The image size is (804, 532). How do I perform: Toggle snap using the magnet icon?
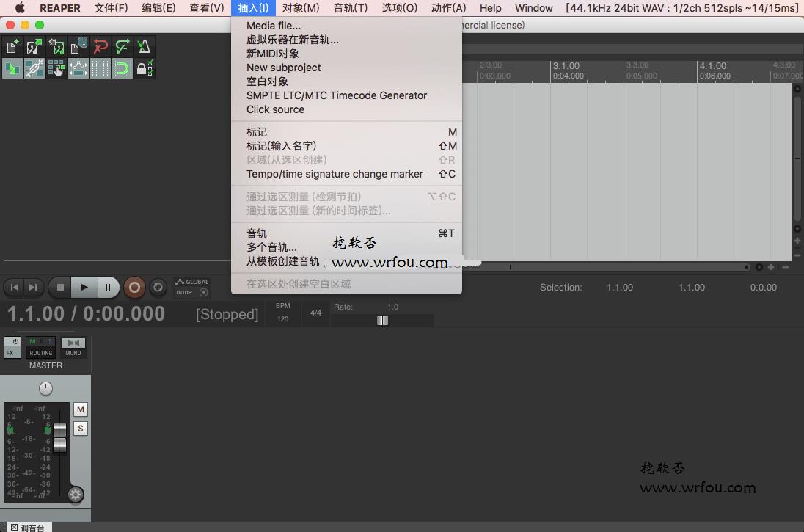click(123, 68)
